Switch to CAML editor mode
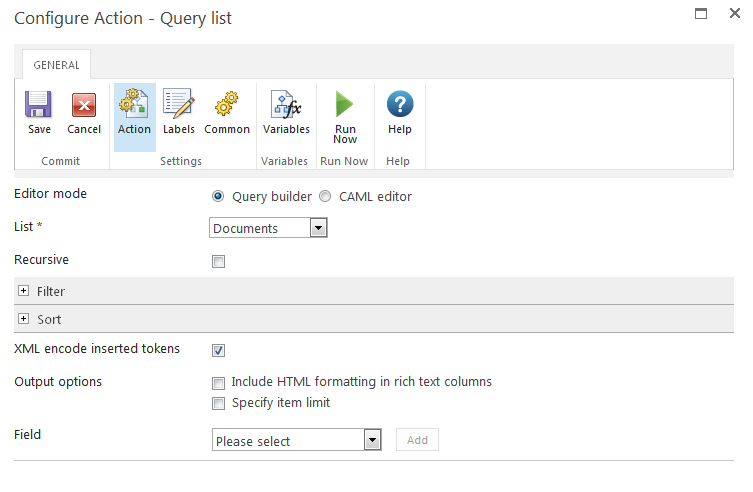Viewport: 753px width, 492px height. coord(325,196)
